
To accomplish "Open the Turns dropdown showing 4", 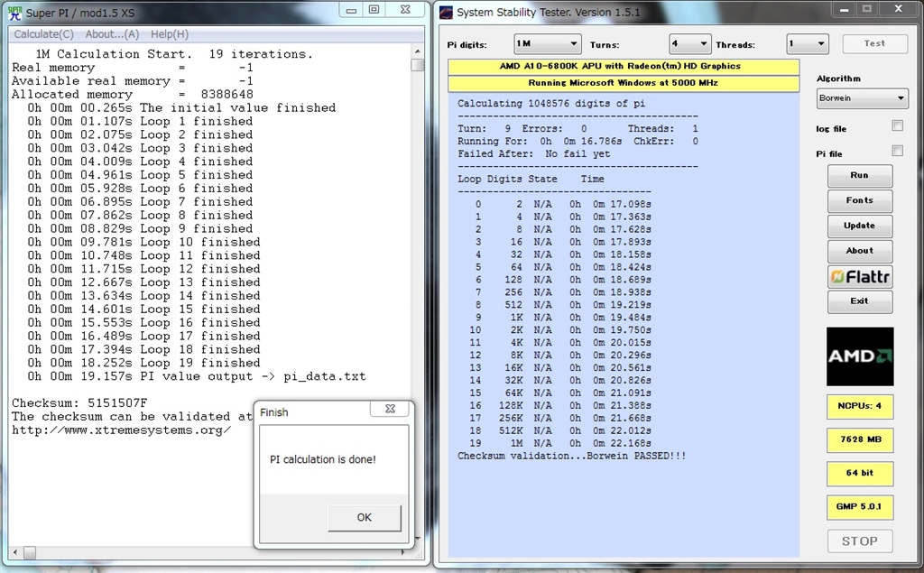I will [x=688, y=43].
